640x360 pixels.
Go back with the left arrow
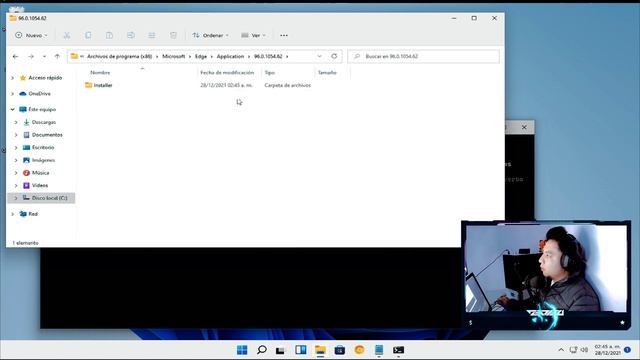pos(16,56)
